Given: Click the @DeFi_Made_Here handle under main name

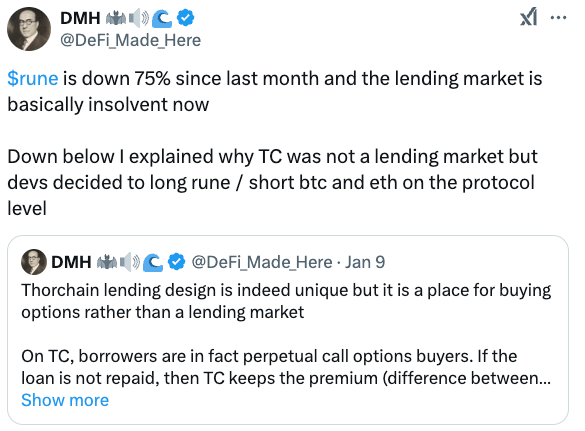Looking at the screenshot, I should pyautogui.click(x=131, y=40).
